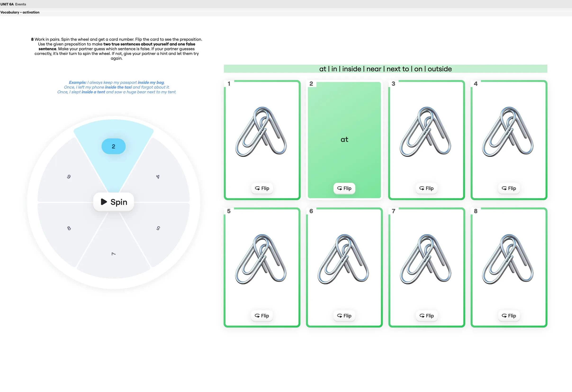Flip card number 6
This screenshot has height=392, width=572.
click(344, 316)
